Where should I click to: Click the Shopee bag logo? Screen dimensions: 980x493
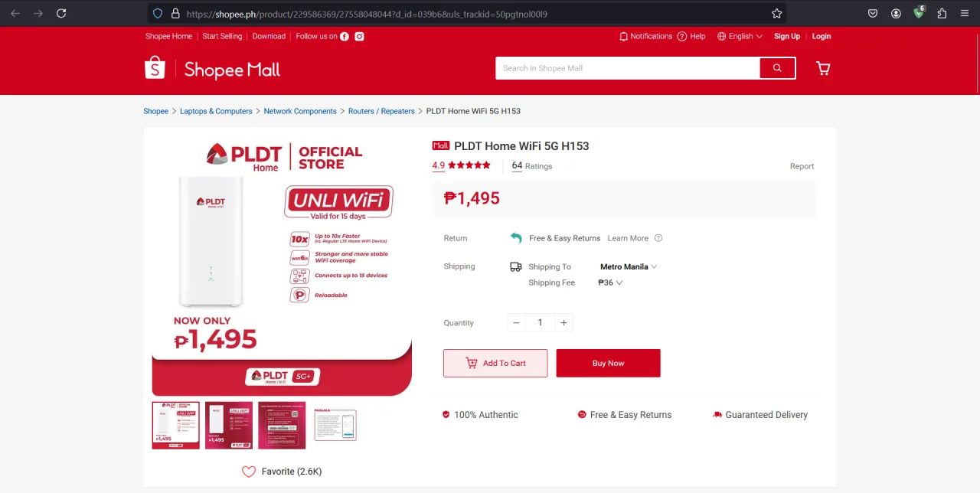155,67
